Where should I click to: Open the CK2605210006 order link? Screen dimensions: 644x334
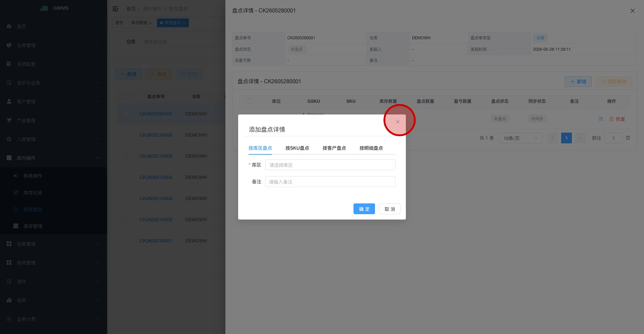pos(156,135)
